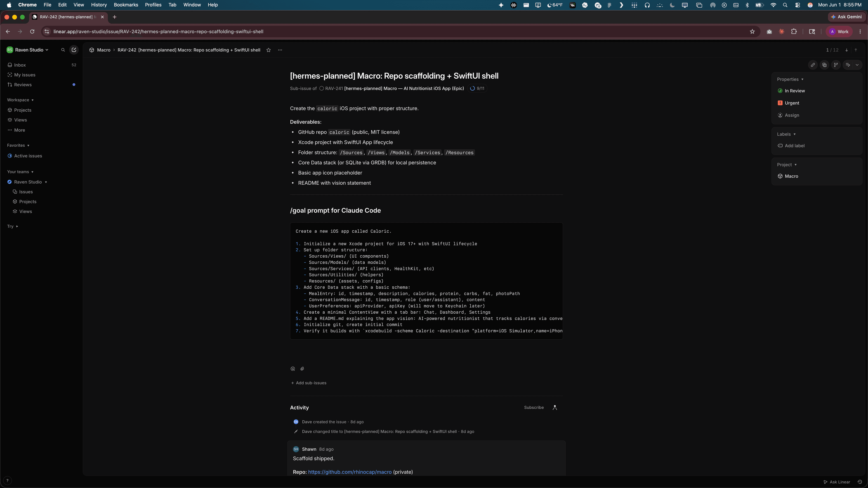Image resolution: width=868 pixels, height=488 pixels.
Task: Click the 9/11 sub-issue progress indicator
Action: point(477,88)
